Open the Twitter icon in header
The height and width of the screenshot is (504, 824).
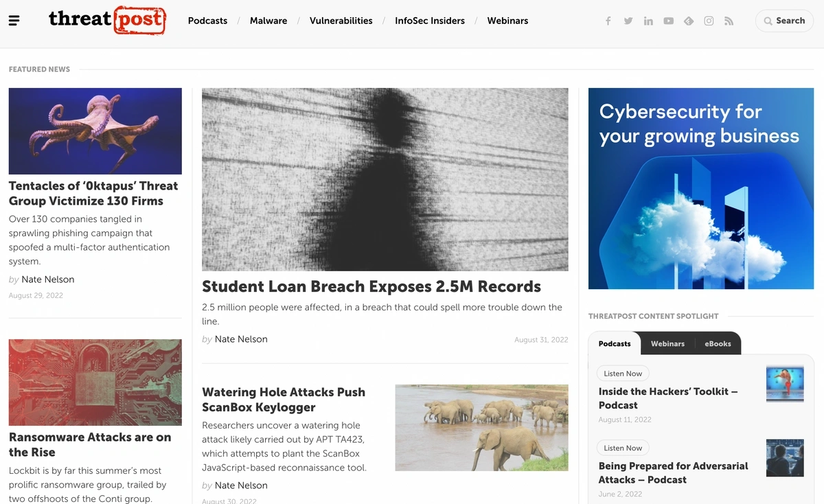click(628, 21)
